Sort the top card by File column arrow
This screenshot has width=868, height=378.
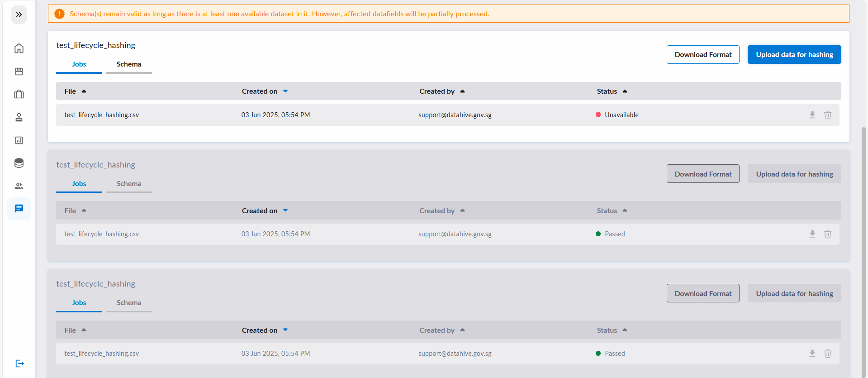pos(84,91)
